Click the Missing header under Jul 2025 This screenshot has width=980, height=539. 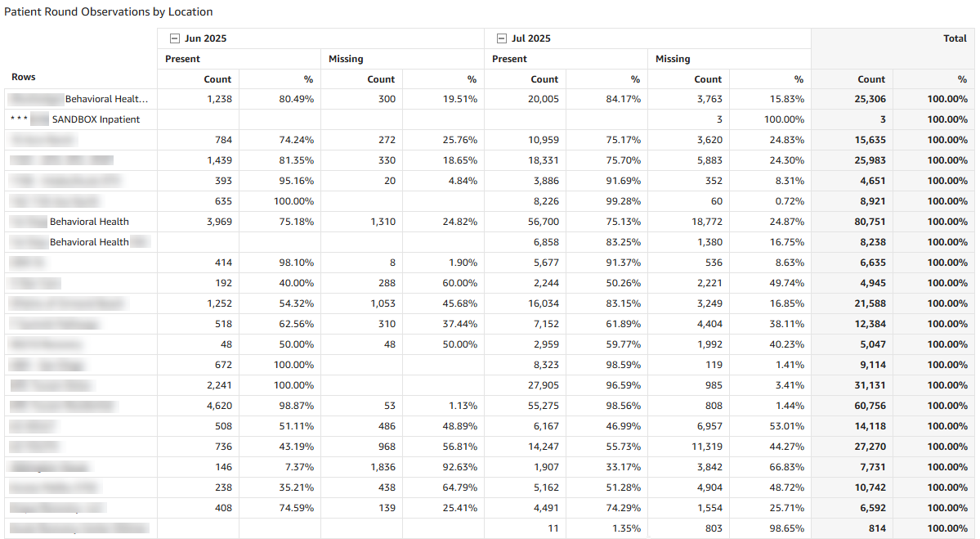coord(673,59)
